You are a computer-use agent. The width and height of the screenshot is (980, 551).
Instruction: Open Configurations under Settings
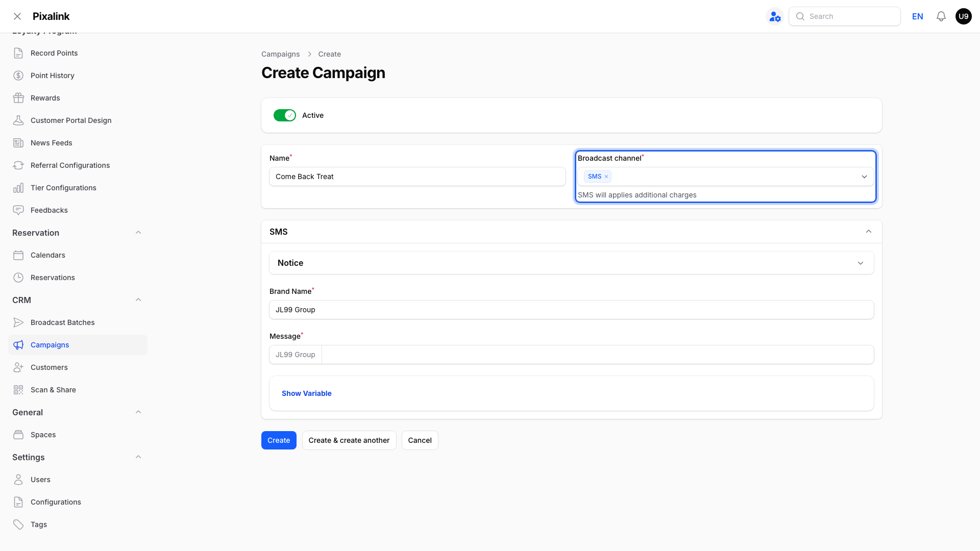click(78, 502)
